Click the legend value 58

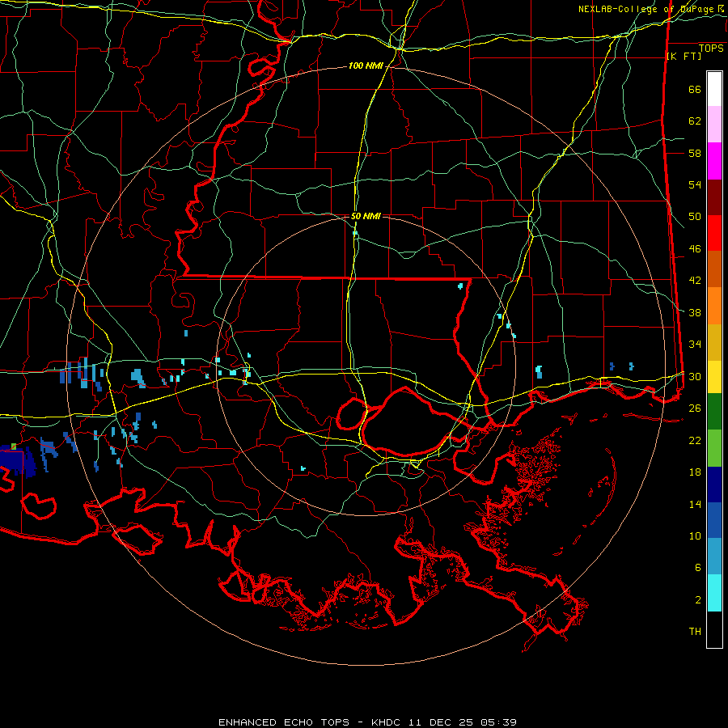[x=695, y=153]
